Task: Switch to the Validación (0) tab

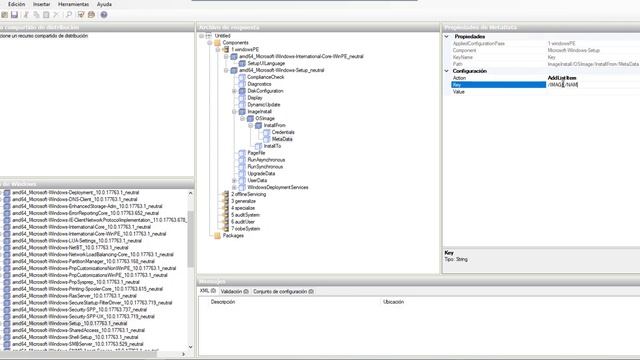Action: (234, 291)
